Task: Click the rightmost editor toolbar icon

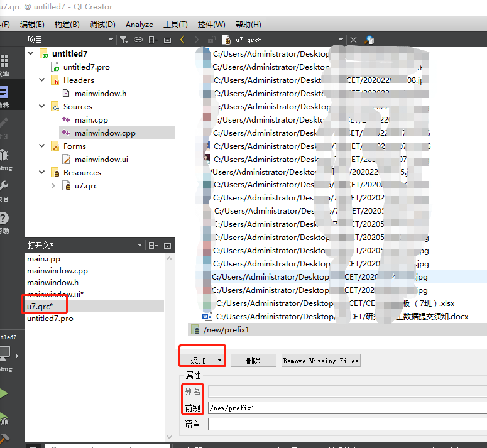Action: click(369, 40)
